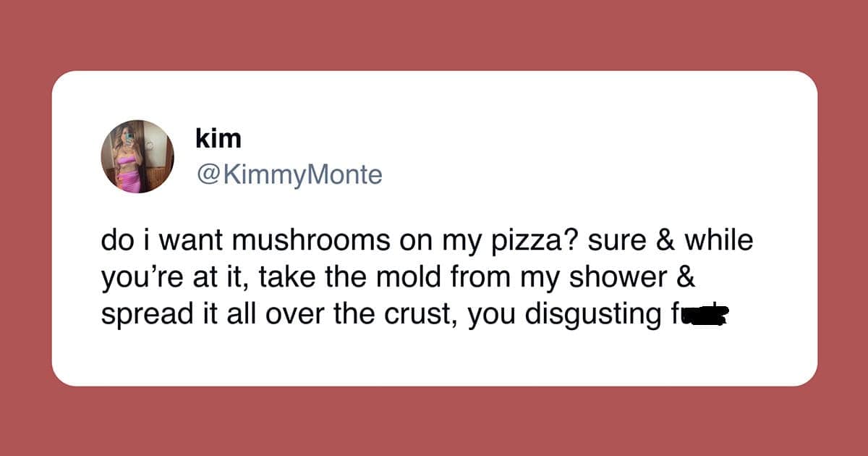Viewport: 868px width, 456px height.
Task: Click the ampersand after "shower"
Action: tap(684, 278)
